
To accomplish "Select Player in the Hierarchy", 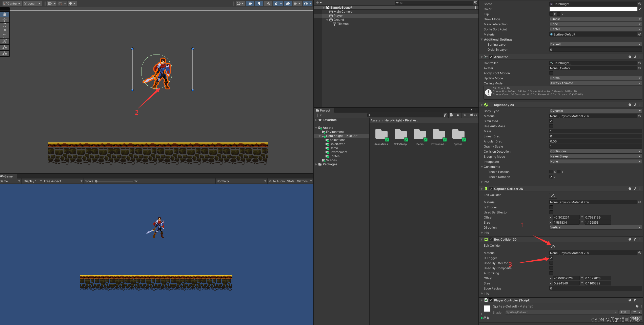I will point(338,16).
